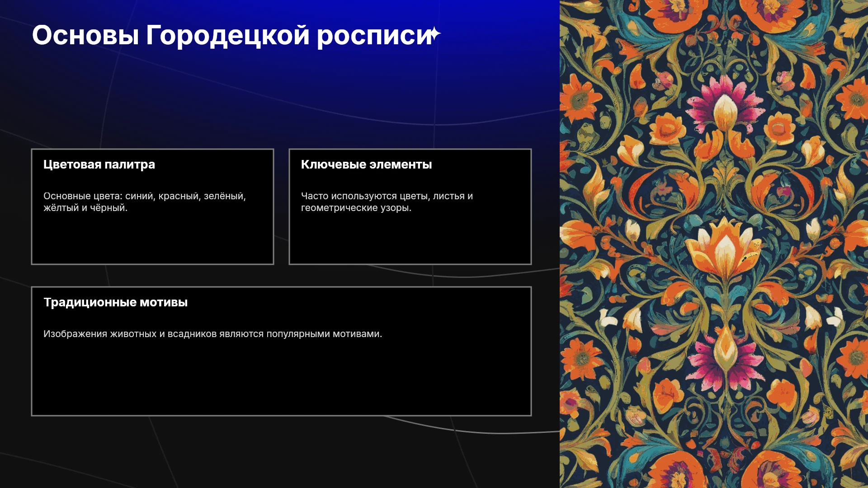Viewport: 868px width, 488px height.
Task: Select text 'Часто используются цветы, листья'
Action: point(383,196)
